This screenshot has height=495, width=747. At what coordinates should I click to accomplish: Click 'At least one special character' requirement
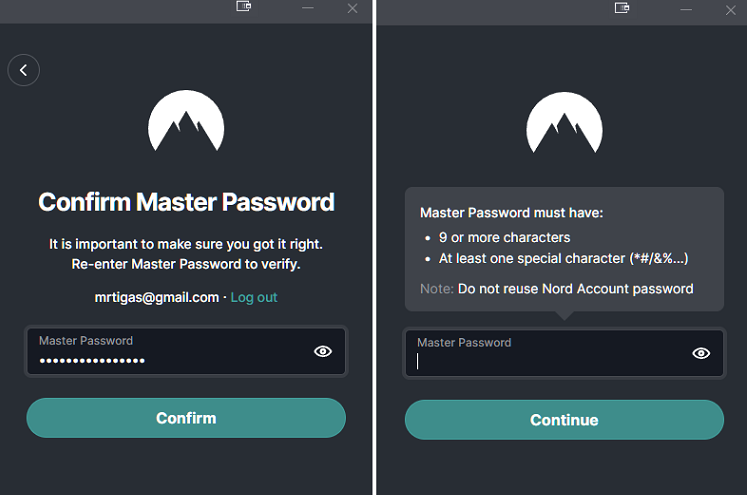(564, 258)
